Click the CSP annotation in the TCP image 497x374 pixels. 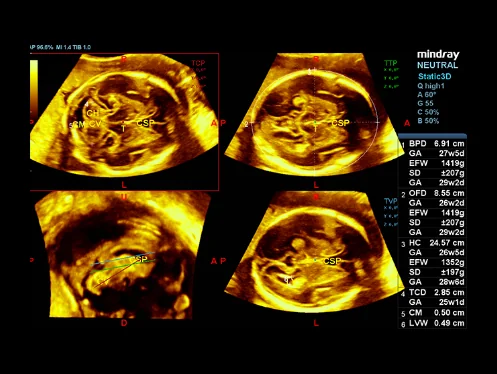[145, 123]
